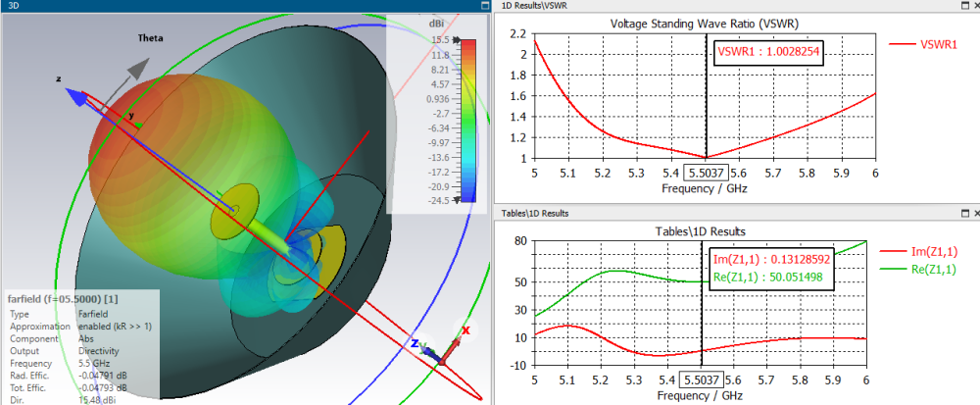
Task: Click the XYZ orientation axes gizmo
Action: [x=437, y=351]
